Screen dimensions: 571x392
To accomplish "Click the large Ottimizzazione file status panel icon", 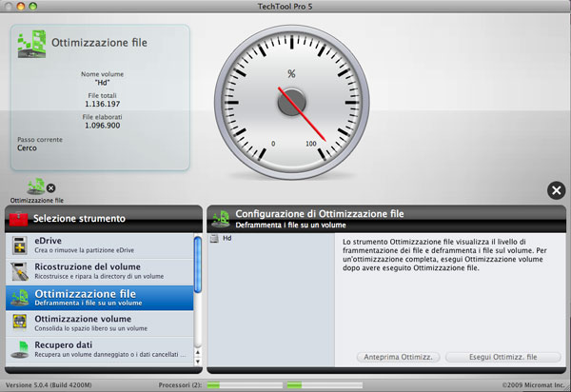I will point(32,44).
